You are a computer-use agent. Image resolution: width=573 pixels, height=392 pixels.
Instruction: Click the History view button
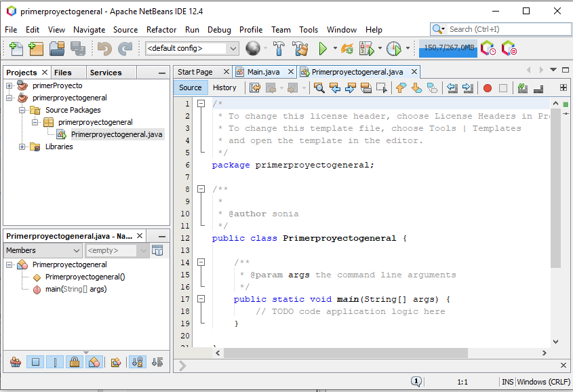coord(224,87)
